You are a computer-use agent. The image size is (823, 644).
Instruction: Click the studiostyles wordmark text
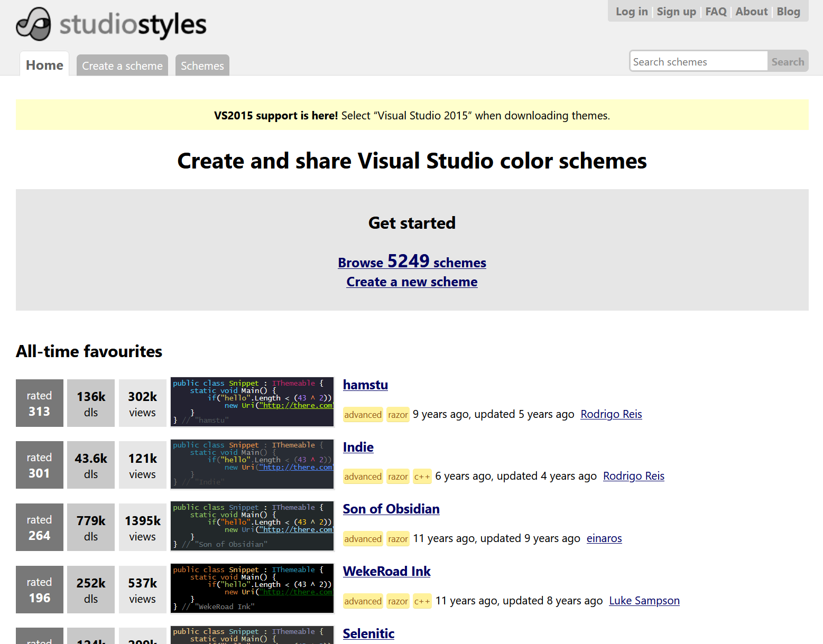133,25
